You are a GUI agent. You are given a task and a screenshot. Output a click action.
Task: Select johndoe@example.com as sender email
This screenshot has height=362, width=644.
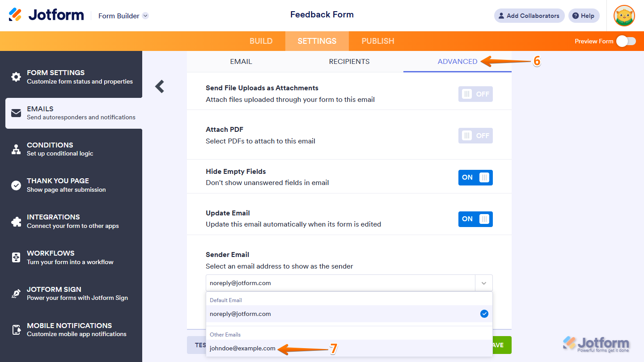(x=243, y=349)
